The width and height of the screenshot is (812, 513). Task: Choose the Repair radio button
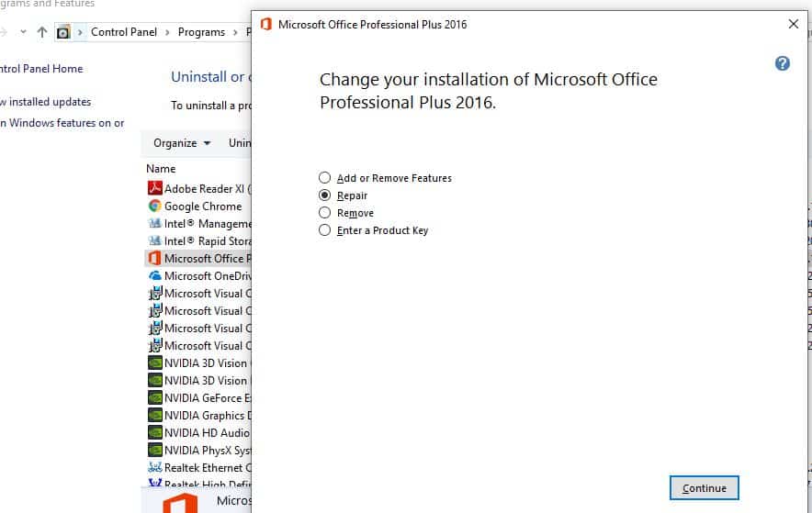pyautogui.click(x=324, y=195)
